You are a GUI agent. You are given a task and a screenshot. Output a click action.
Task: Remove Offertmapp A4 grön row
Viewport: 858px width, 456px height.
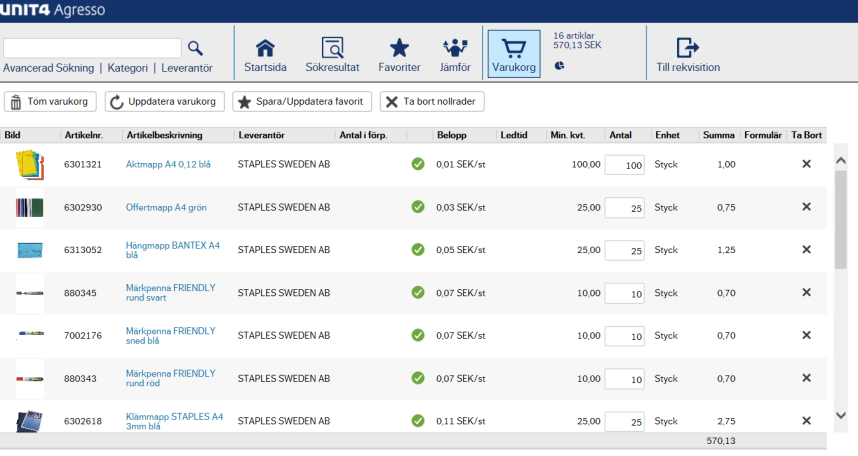point(806,206)
